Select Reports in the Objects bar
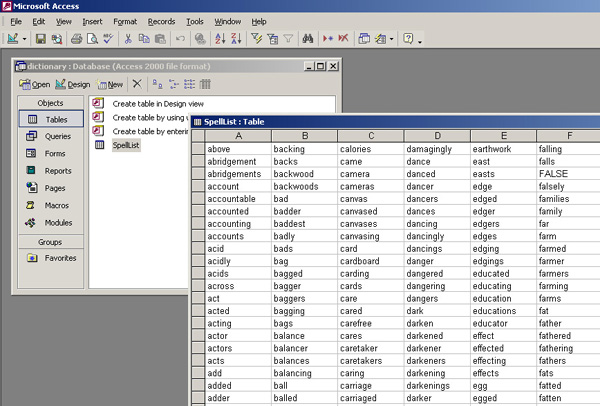 51,171
